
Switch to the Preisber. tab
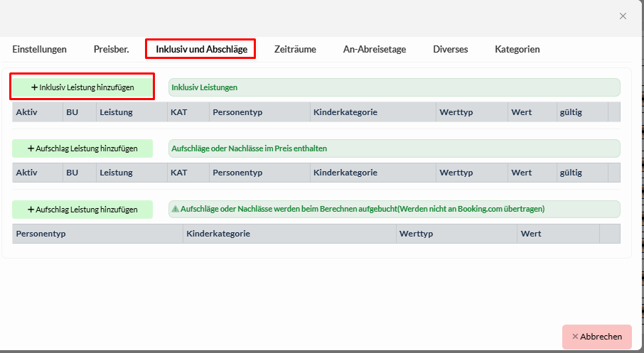pos(111,49)
